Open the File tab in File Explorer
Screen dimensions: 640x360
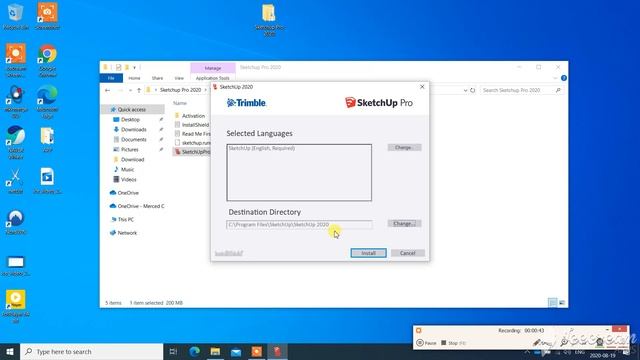[x=111, y=78]
